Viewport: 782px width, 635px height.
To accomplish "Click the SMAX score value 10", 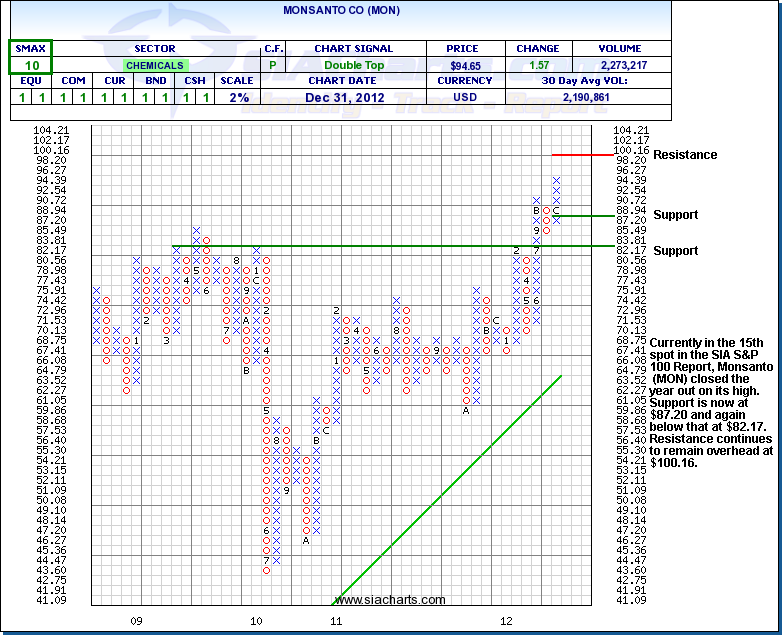I will pyautogui.click(x=32, y=65).
